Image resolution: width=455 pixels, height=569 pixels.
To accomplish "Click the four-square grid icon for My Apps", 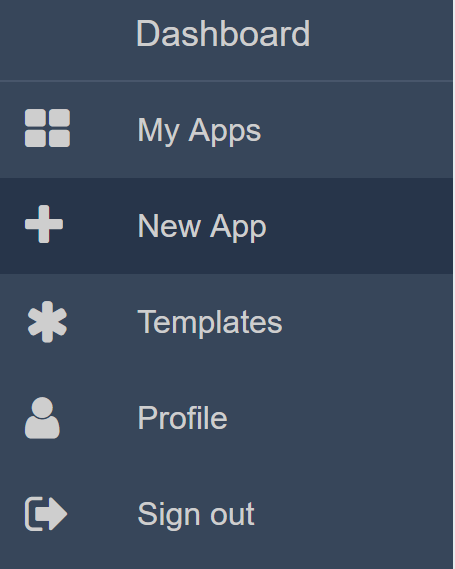I will click(x=47, y=128).
